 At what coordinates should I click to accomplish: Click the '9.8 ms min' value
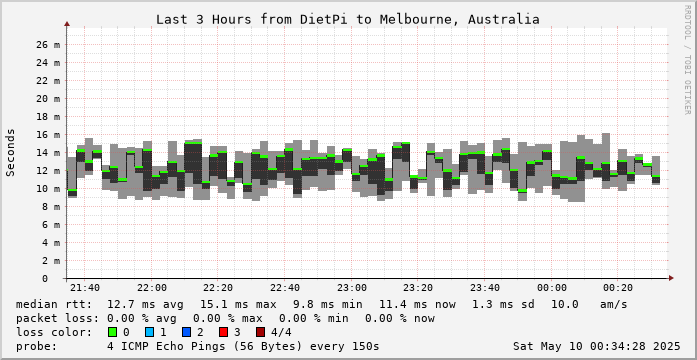click(328, 305)
